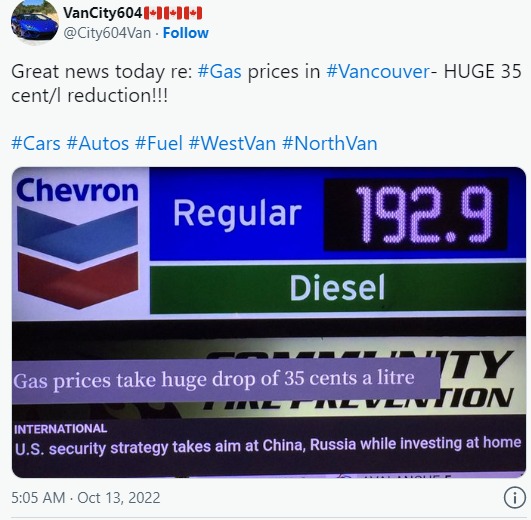The height and width of the screenshot is (520, 531).
Task: Open the @City604Van handle
Action: click(107, 33)
